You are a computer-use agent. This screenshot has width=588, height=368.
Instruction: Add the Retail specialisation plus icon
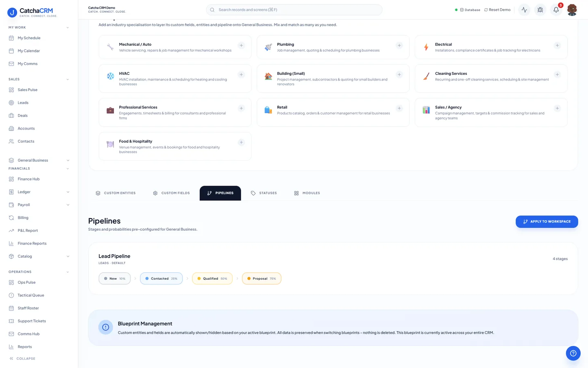click(399, 108)
